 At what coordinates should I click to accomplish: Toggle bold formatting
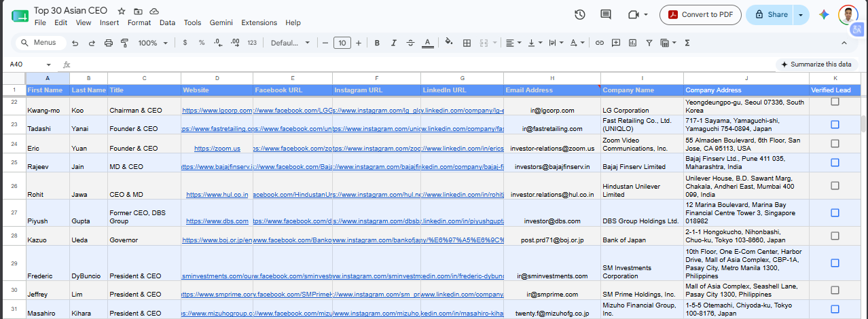377,43
